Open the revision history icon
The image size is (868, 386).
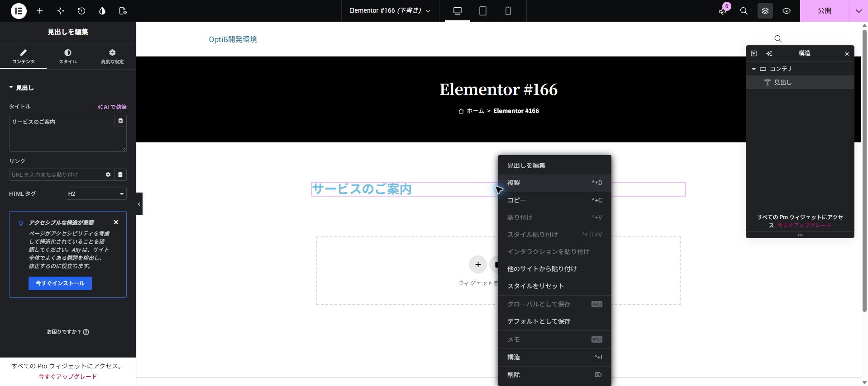tap(81, 11)
